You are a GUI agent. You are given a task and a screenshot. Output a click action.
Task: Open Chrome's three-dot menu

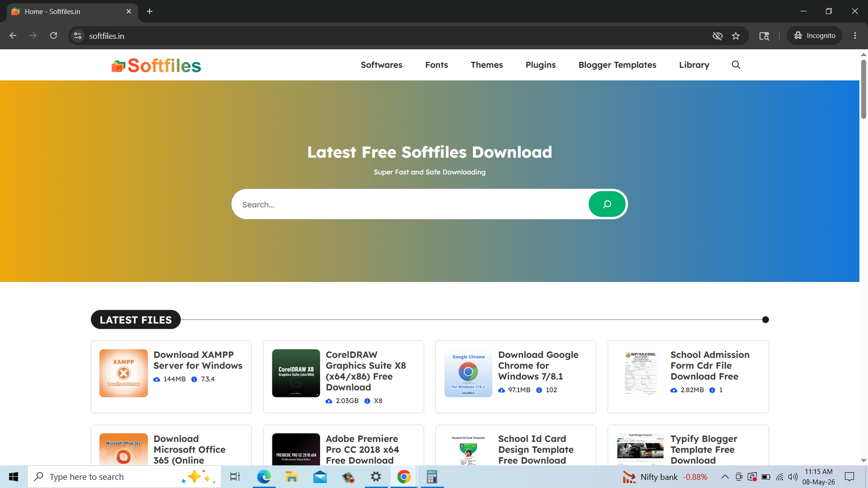coord(855,36)
